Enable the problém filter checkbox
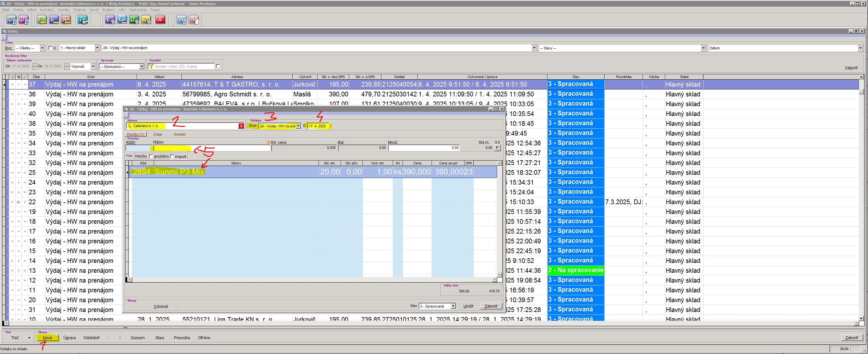Screen dimensions: 868x354 click(151, 156)
